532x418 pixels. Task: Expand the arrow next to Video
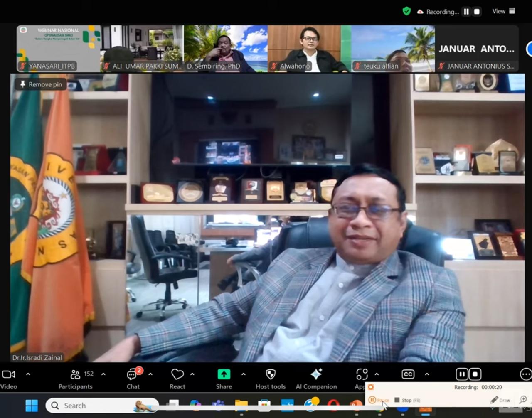click(x=28, y=374)
